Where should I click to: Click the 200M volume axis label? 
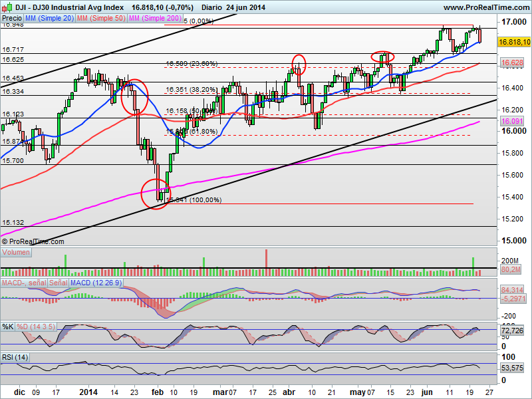(x=510, y=261)
